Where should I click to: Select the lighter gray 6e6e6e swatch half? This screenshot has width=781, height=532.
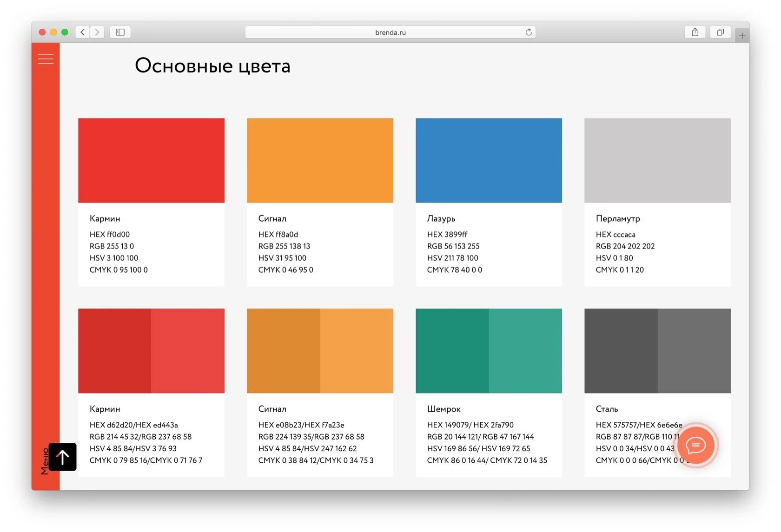click(x=694, y=351)
